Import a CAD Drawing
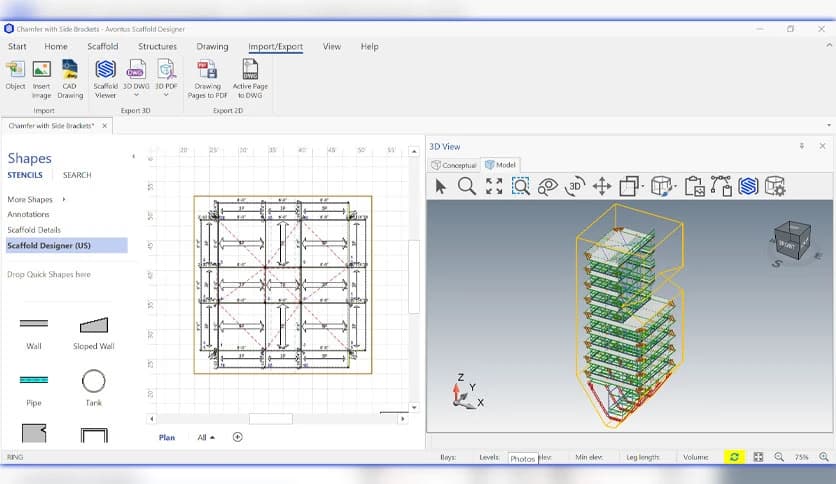The height and width of the screenshot is (484, 836). point(70,79)
